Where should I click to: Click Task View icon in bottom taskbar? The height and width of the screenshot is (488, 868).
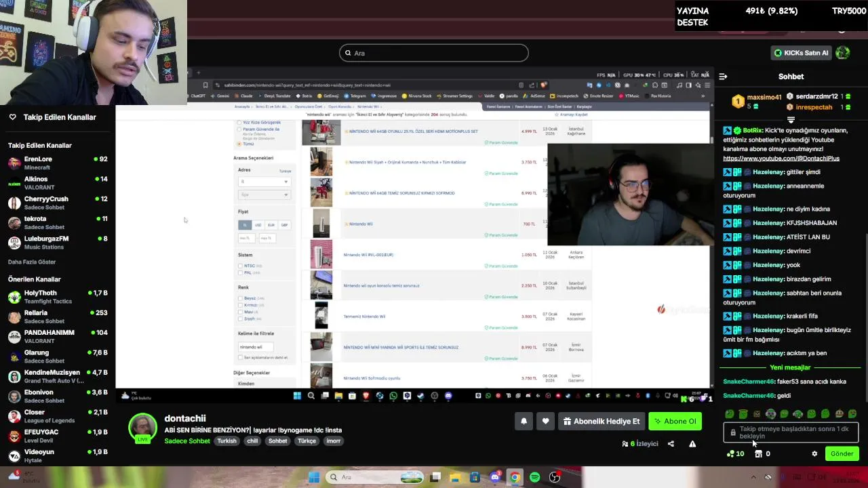tap(435, 477)
